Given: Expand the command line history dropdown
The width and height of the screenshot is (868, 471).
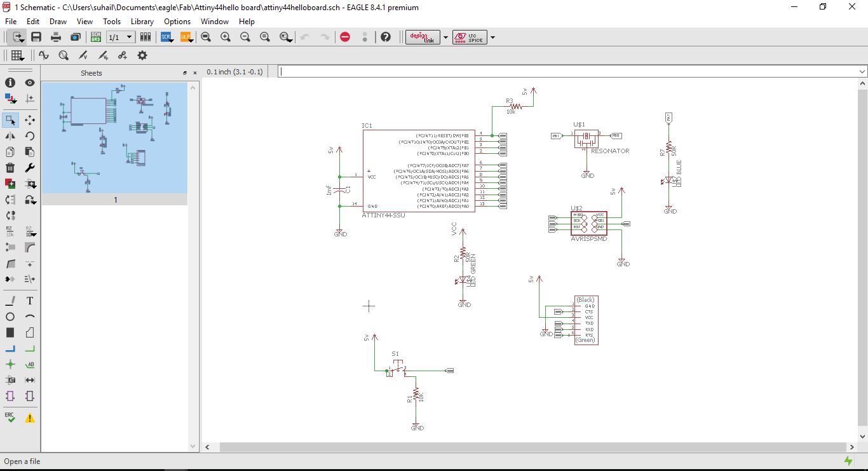Looking at the screenshot, I should point(862,72).
